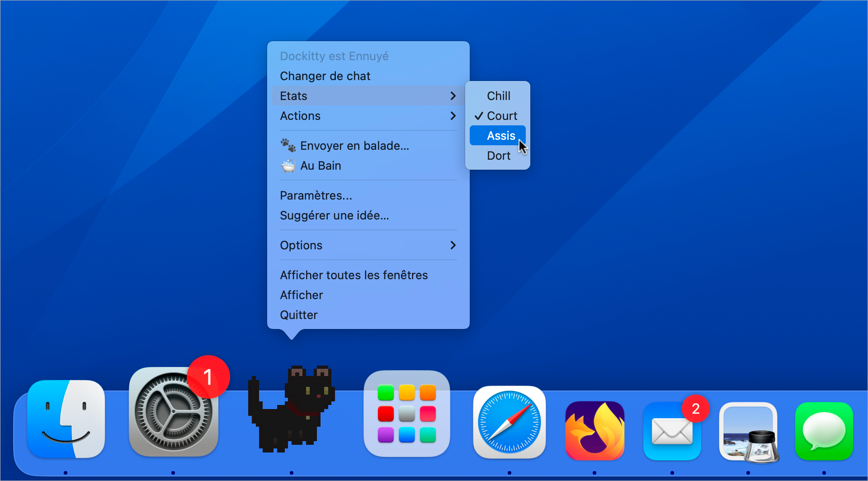Open Messages green bubble icon
This screenshot has height=481, width=868.
(824, 431)
